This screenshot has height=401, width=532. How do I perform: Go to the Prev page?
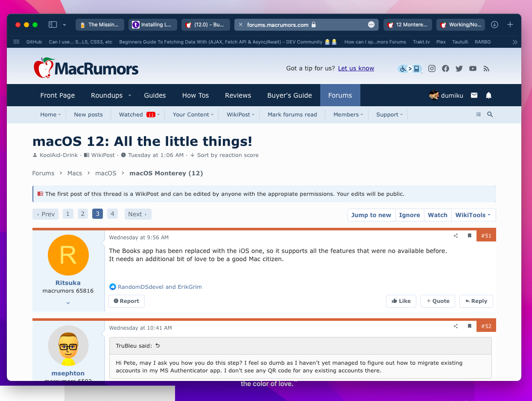pos(46,214)
